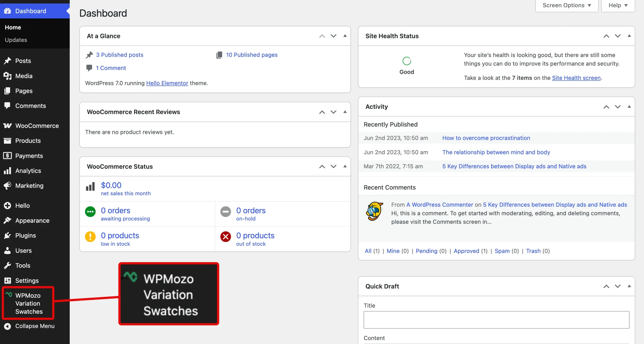Viewport: 644px width, 344px height.
Task: Open the Help dropdown tab
Action: pos(618,5)
